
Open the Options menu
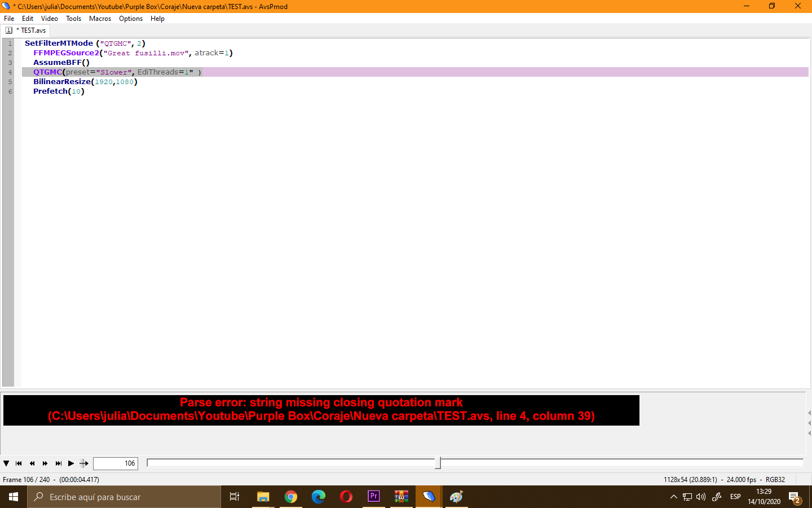tap(131, 19)
